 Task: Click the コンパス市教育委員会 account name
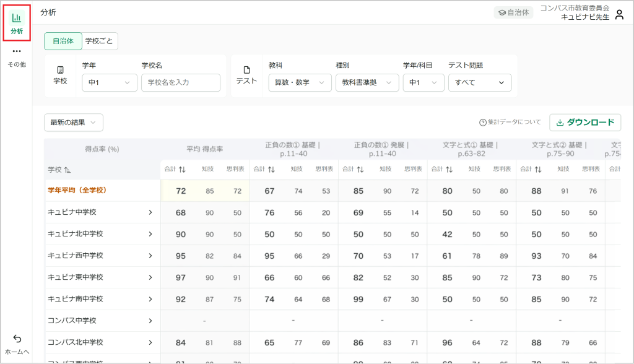tap(575, 8)
